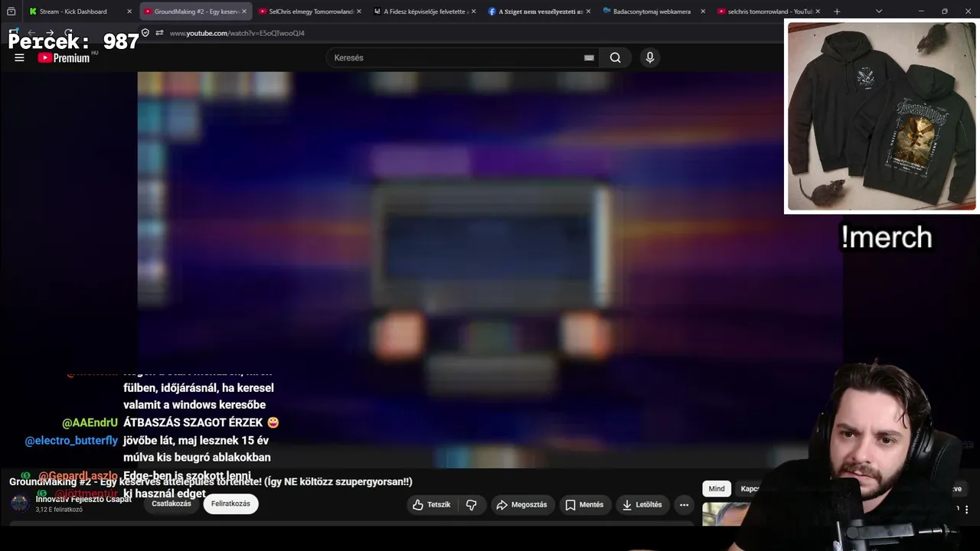Like the video with the Tetszik button

tap(432, 504)
